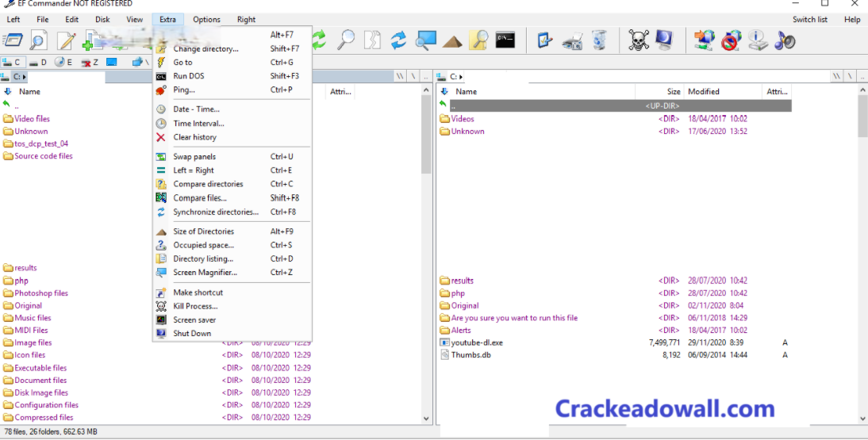Select tos_dcp_test_04 folder in left panel
868x440 pixels.
point(41,144)
